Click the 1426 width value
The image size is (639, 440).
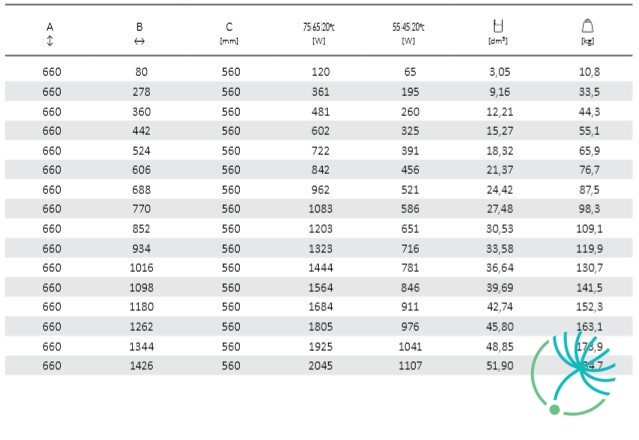click(141, 366)
